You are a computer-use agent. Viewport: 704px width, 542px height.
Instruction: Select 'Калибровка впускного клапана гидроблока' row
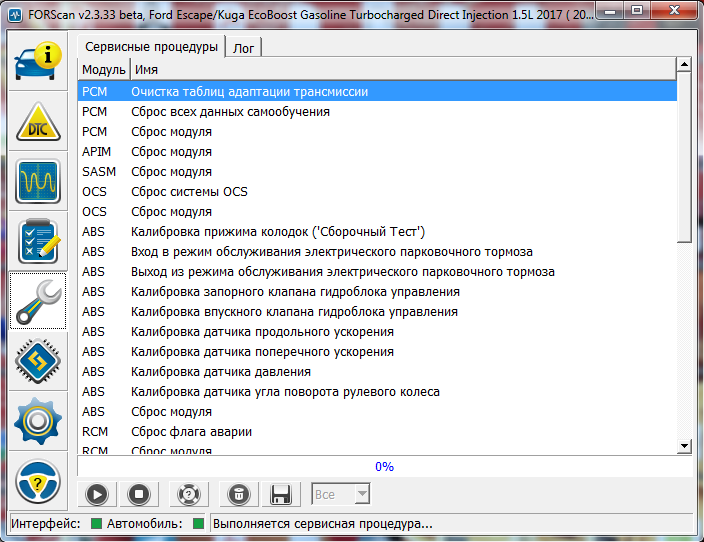[x=377, y=312]
